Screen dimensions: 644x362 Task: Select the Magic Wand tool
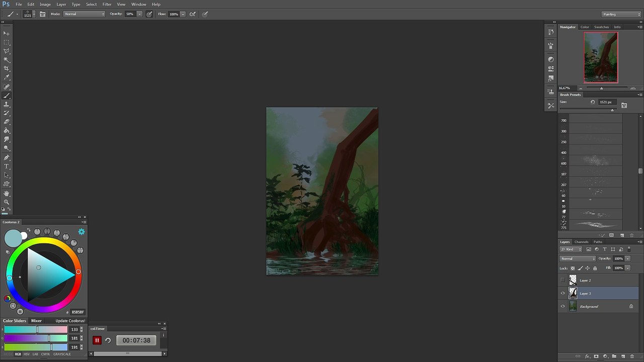tap(7, 60)
